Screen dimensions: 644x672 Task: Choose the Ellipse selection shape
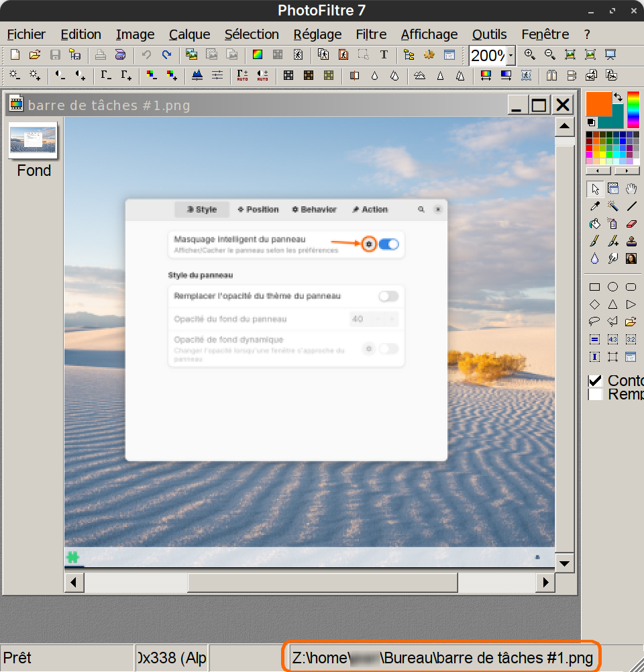click(612, 287)
